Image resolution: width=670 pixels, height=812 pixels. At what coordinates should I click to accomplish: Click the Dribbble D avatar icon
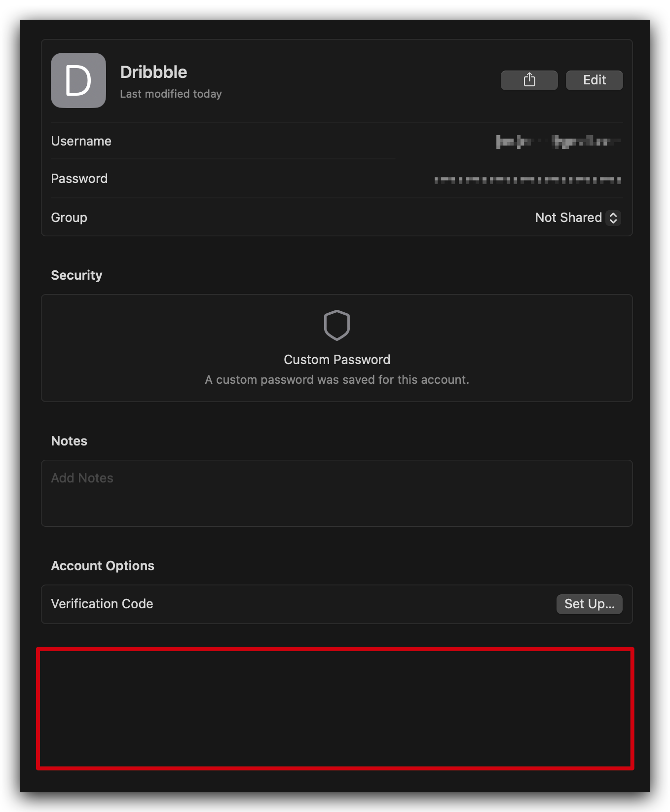[x=78, y=80]
